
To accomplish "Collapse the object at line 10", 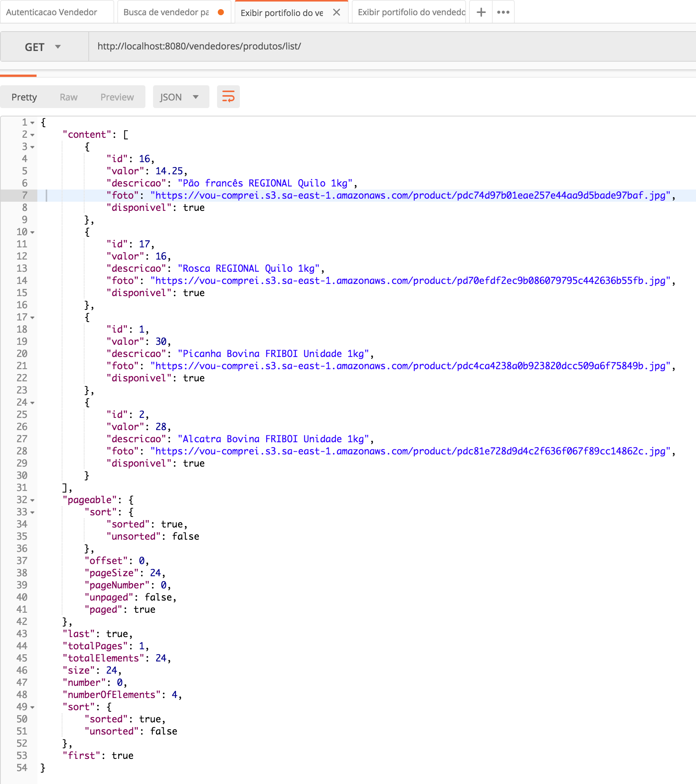I will click(33, 233).
